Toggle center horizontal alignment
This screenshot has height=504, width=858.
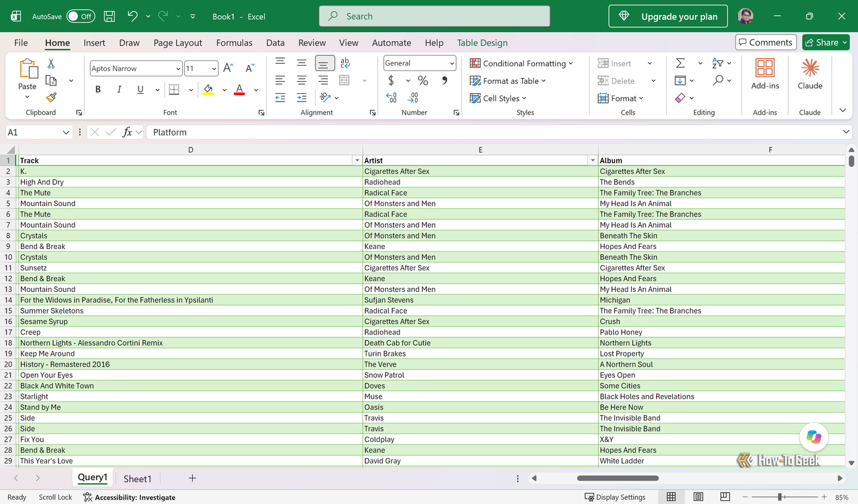(302, 80)
